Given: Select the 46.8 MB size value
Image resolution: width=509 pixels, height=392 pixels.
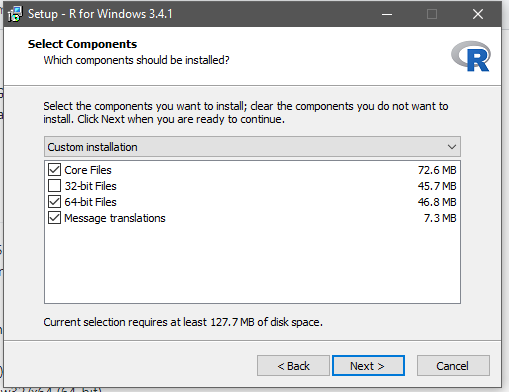Looking at the screenshot, I should click(437, 202).
